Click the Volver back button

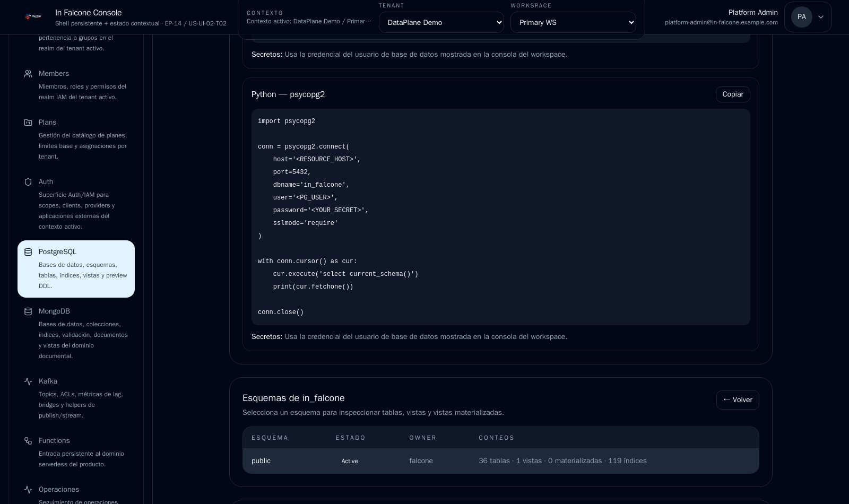(738, 400)
